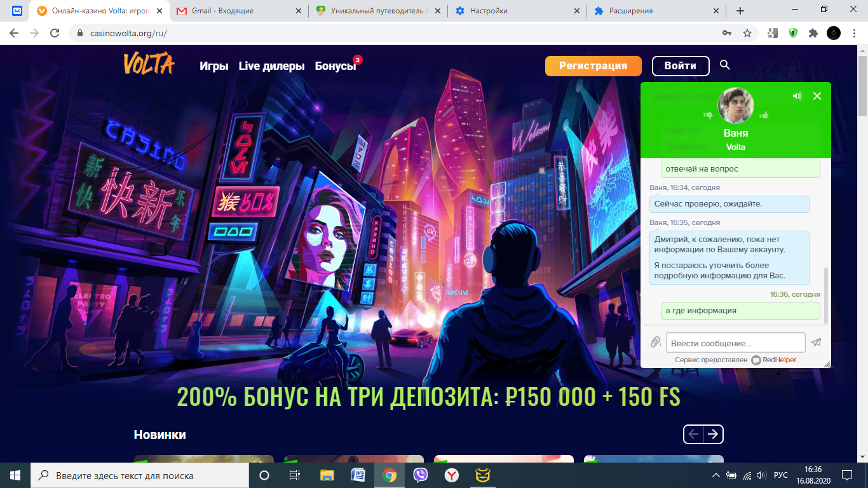Click the 'Войти' login button
Image resolution: width=868 pixels, height=488 pixels.
[680, 65]
